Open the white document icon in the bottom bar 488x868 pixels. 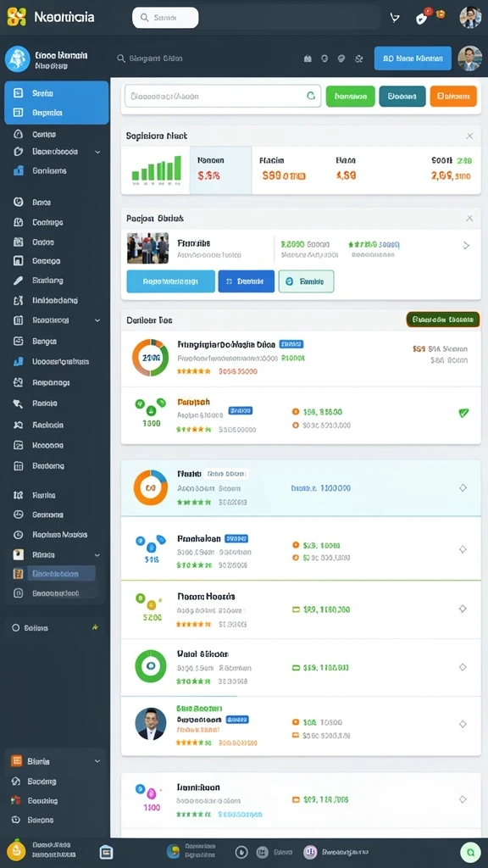[x=106, y=852]
